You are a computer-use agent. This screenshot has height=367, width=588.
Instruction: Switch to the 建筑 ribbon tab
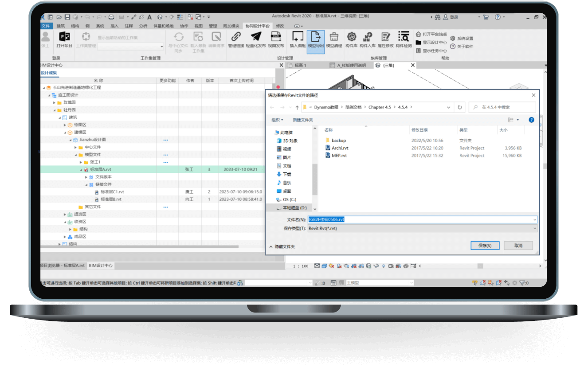click(61, 26)
